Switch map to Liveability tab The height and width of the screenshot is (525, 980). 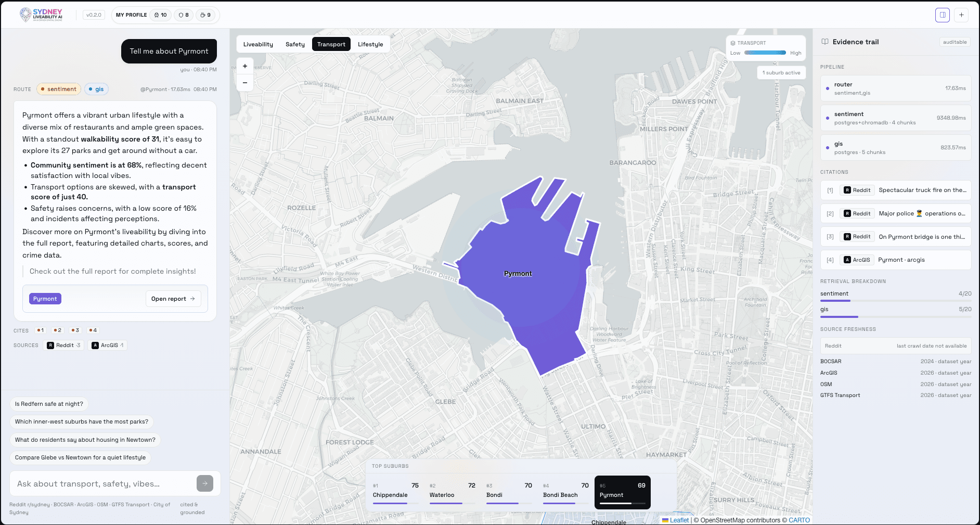click(x=258, y=44)
